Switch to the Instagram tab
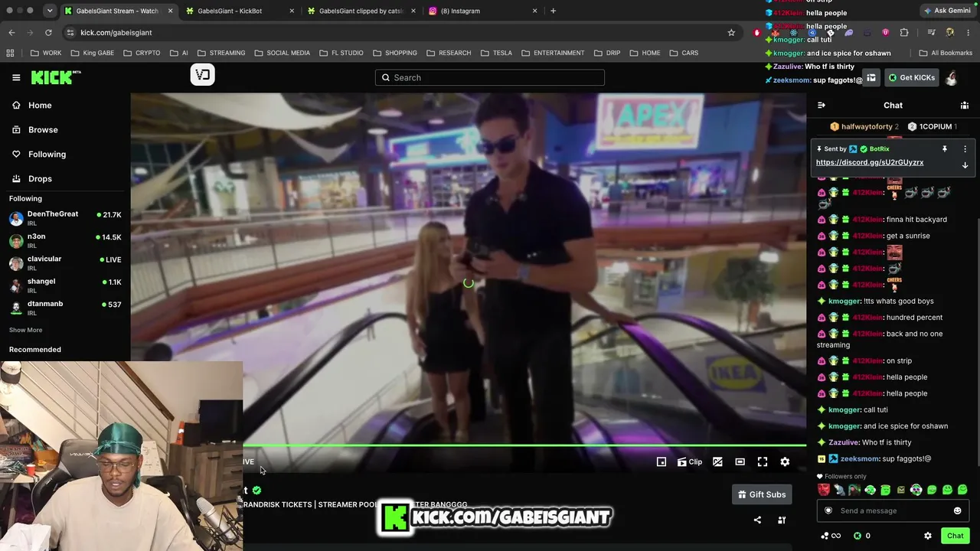Screen dimensions: 980x551 483,11
